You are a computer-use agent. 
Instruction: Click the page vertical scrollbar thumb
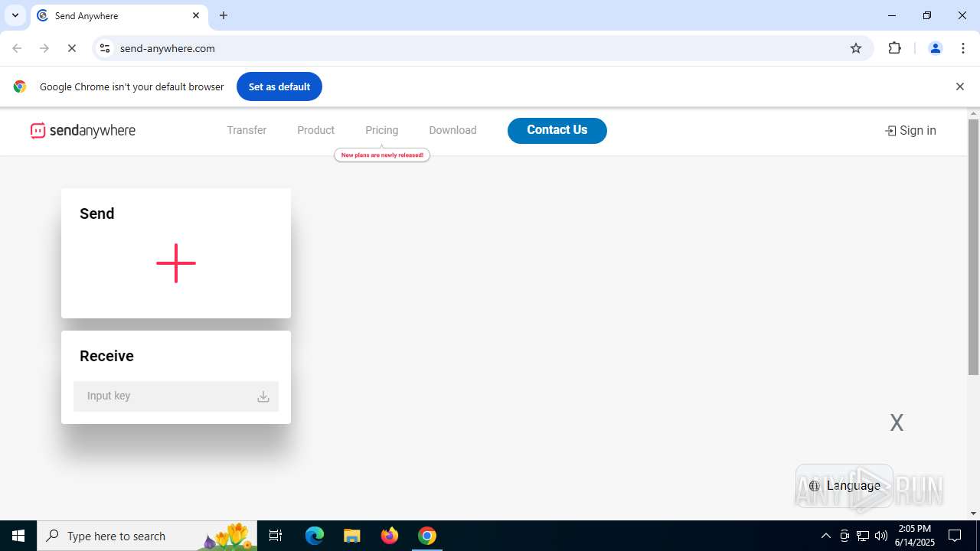tap(973, 246)
